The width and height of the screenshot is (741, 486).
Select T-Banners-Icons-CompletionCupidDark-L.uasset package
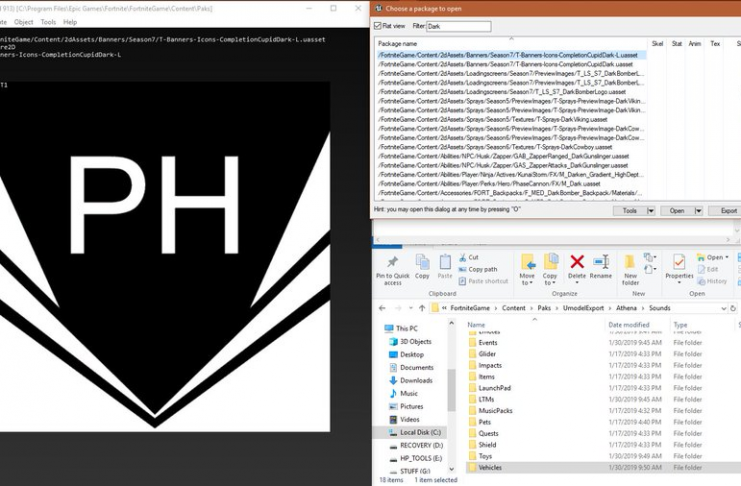pyautogui.click(x=510, y=55)
